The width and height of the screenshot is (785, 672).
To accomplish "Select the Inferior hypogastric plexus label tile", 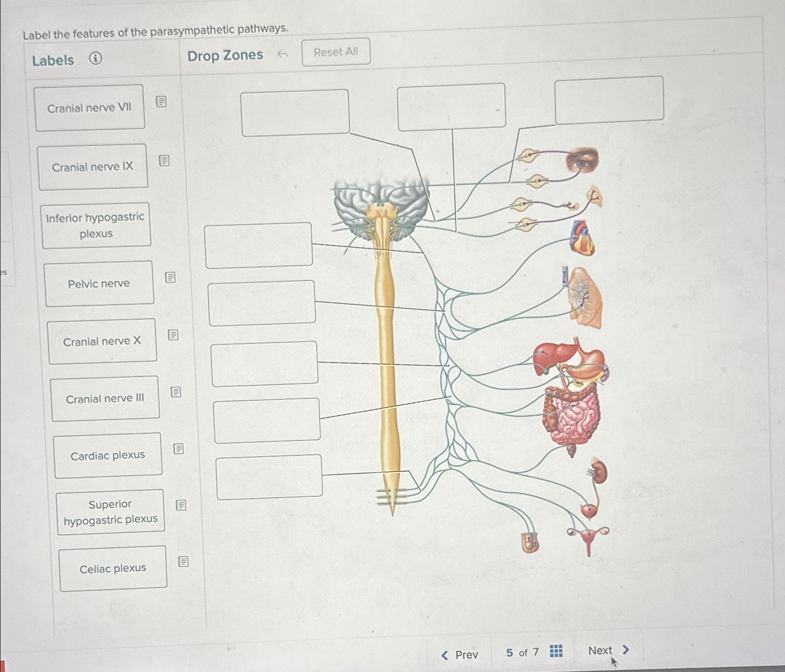I will (96, 226).
